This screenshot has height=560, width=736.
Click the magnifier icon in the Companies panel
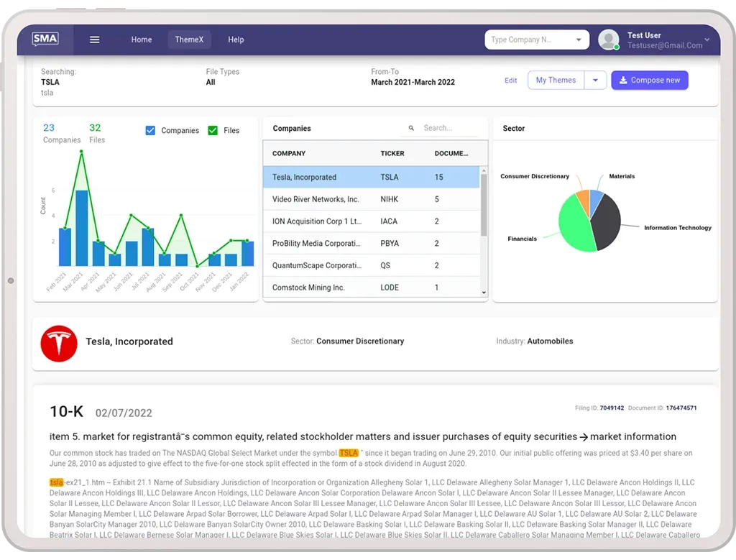click(410, 127)
